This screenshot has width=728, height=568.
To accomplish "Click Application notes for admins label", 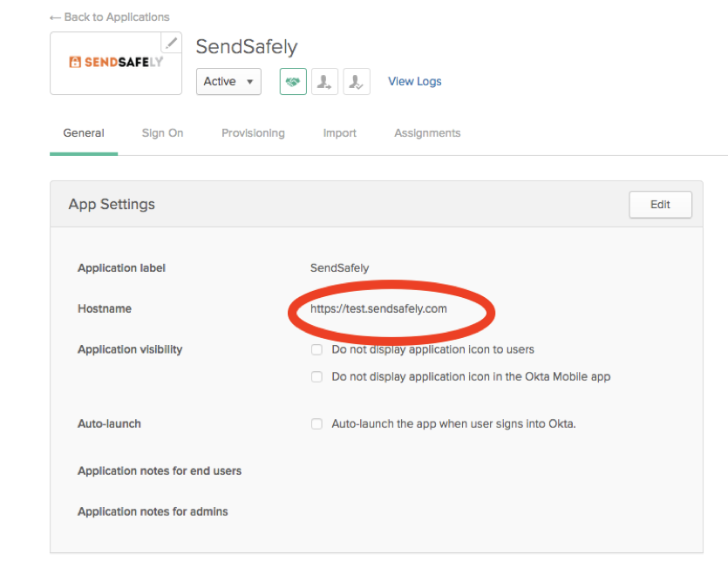I will pos(153,511).
